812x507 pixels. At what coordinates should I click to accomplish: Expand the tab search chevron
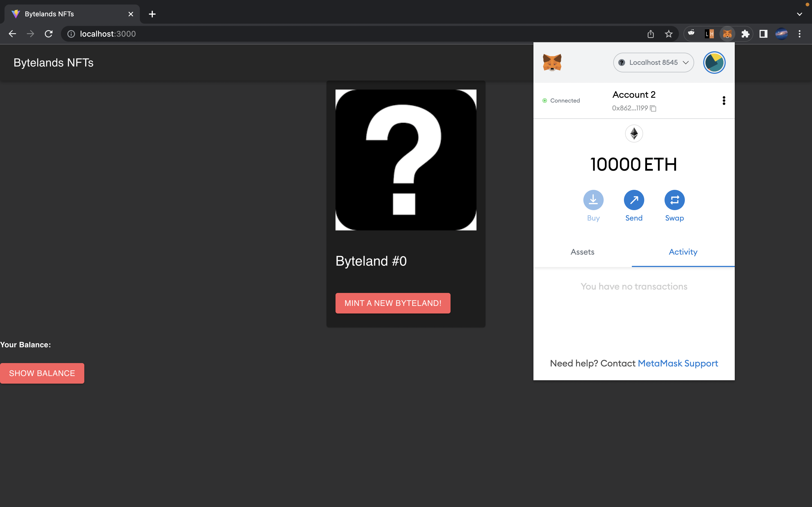tap(799, 14)
